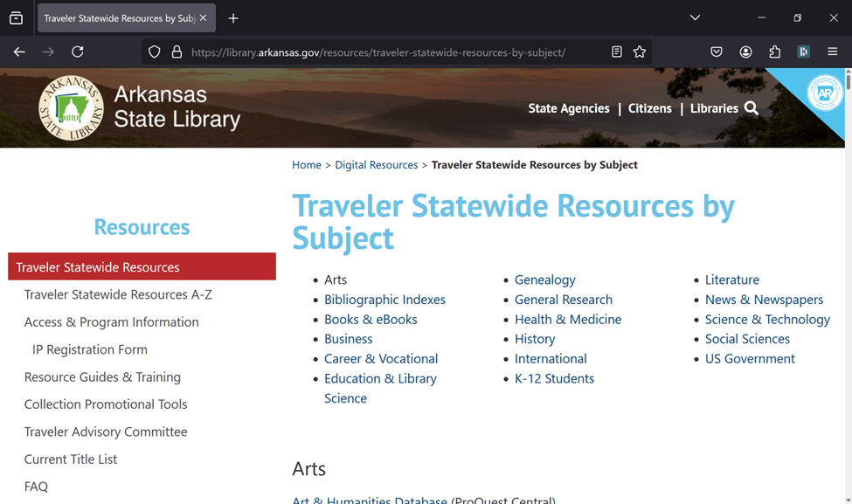Go to the Genealogy subject link

pos(544,280)
